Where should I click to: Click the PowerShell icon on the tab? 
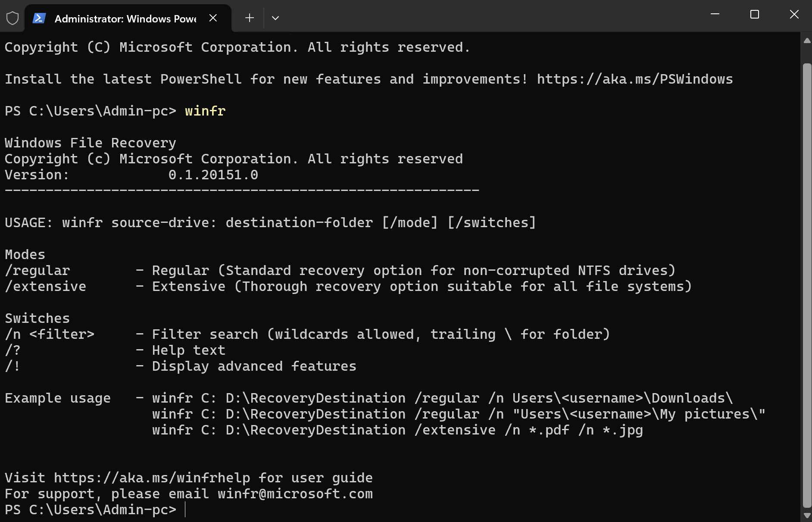click(39, 18)
